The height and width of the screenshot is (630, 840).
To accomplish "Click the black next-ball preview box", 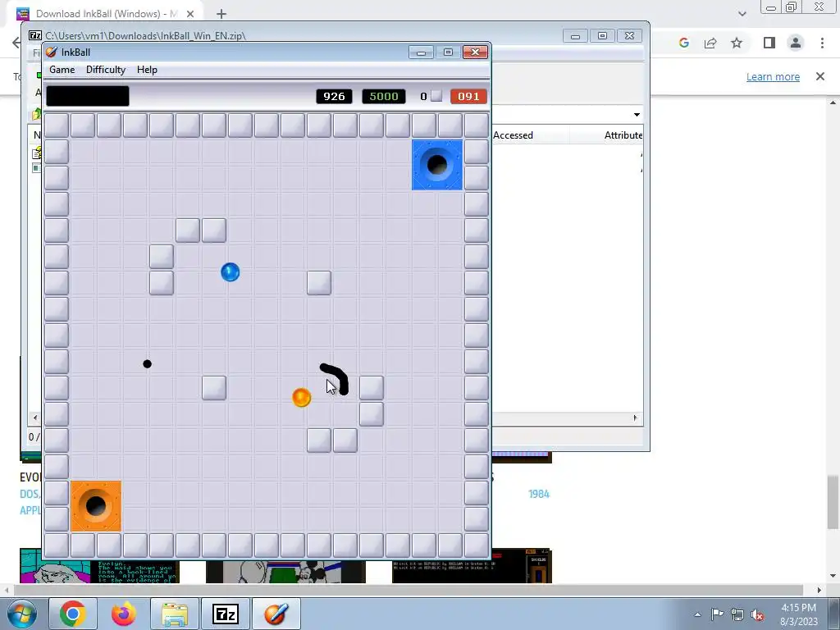I will tap(88, 96).
